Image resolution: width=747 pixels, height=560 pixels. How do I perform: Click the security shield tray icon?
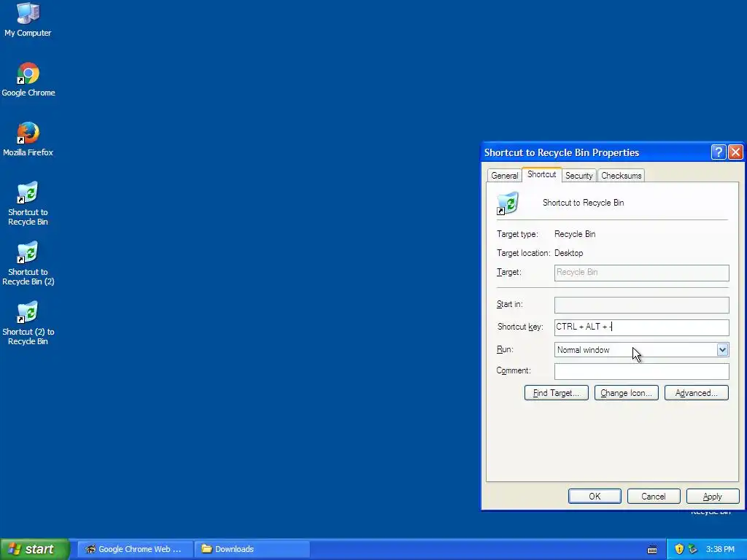click(x=679, y=549)
